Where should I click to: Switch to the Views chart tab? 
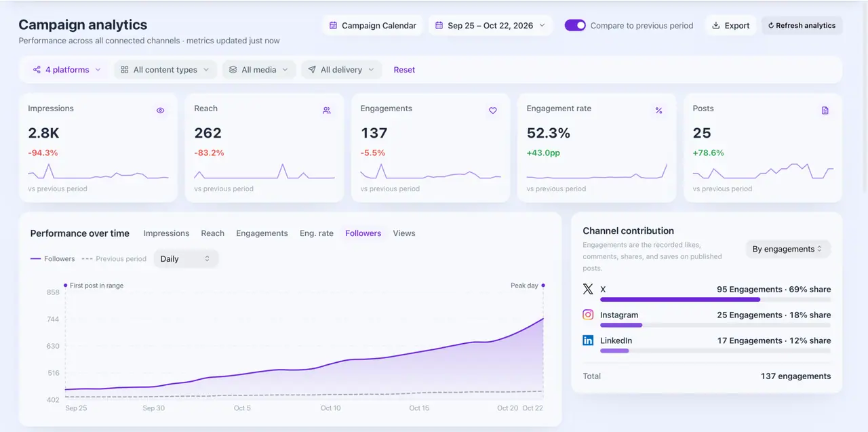404,233
